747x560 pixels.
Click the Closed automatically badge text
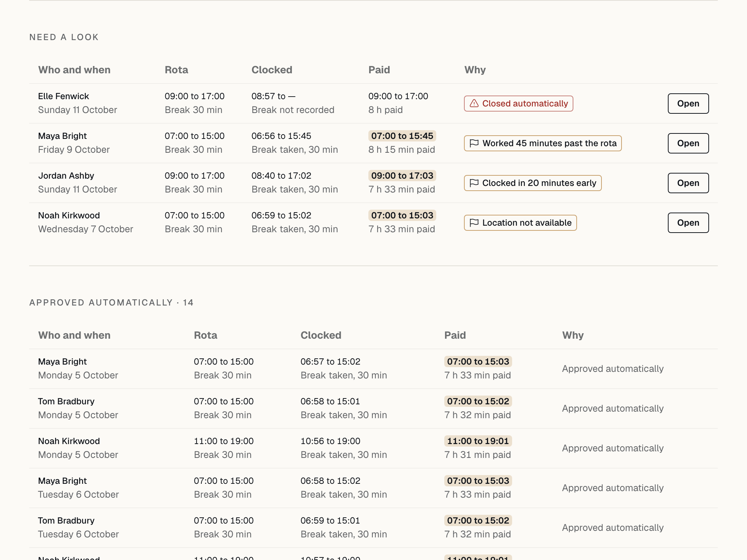tap(525, 104)
